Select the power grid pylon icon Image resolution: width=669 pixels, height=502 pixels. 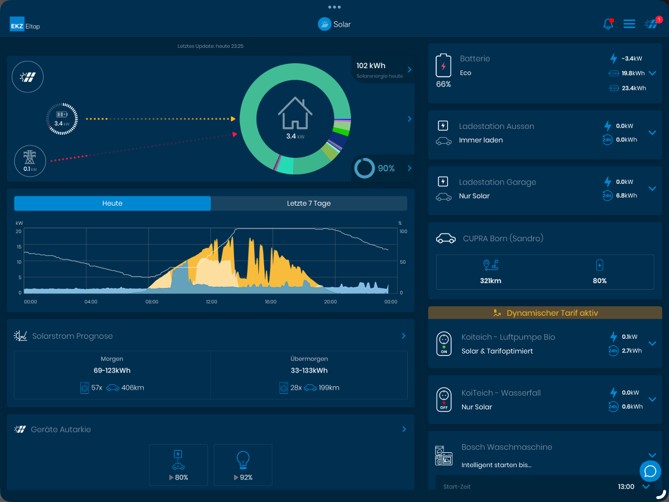click(x=29, y=161)
